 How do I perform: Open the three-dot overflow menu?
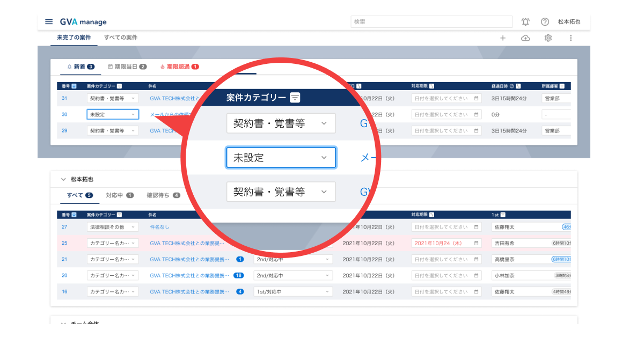point(571,38)
